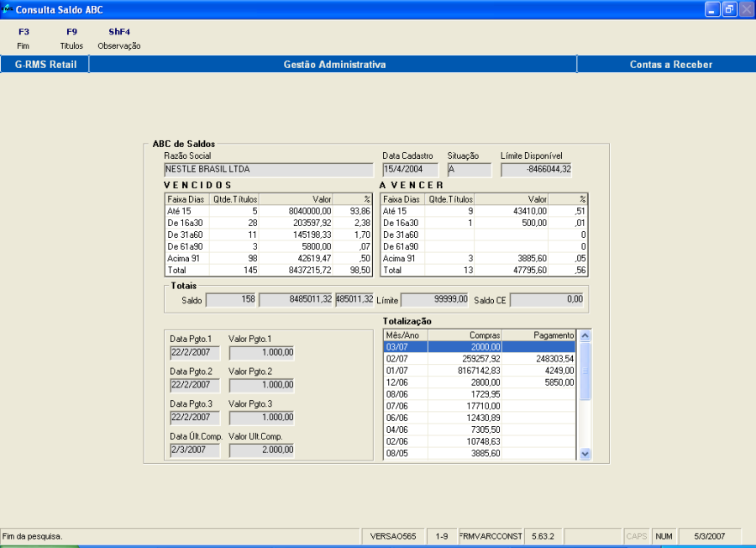Screen dimensions: 756x548
Task: Select Acima 91 row in A Vencer
Action: (x=484, y=258)
